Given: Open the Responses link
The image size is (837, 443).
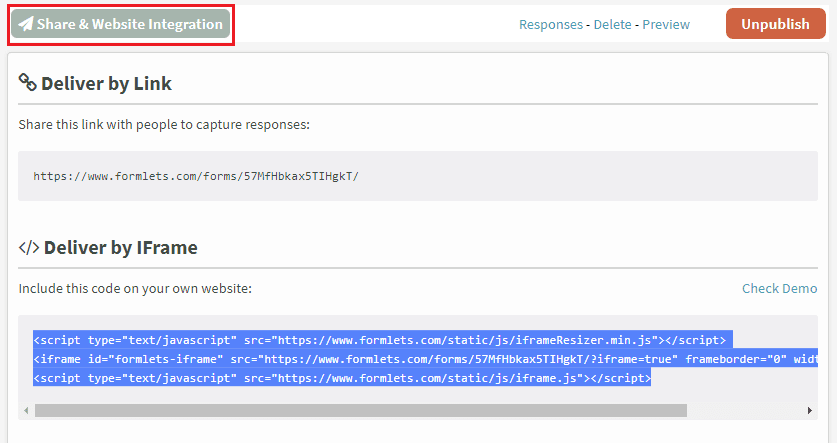Looking at the screenshot, I should click(551, 25).
